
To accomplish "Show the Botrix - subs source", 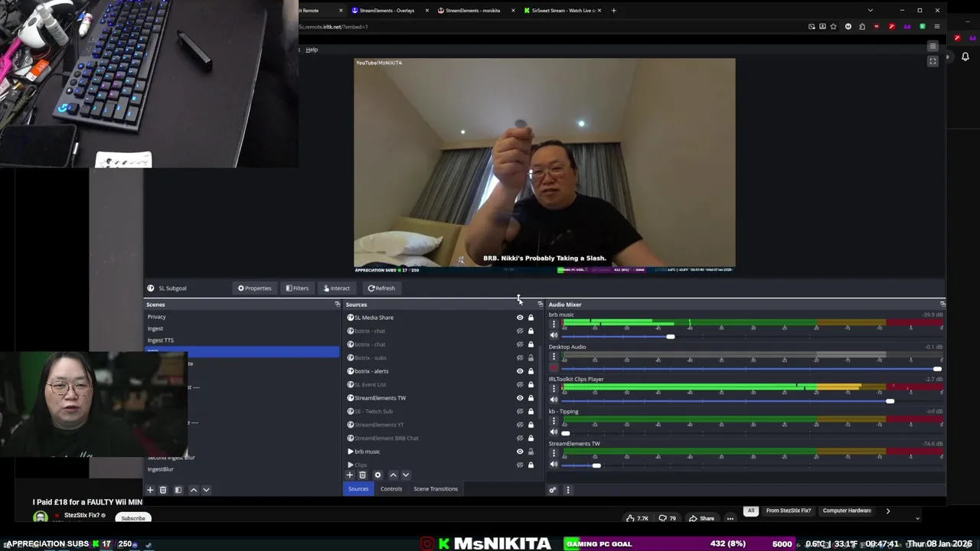I will point(520,357).
